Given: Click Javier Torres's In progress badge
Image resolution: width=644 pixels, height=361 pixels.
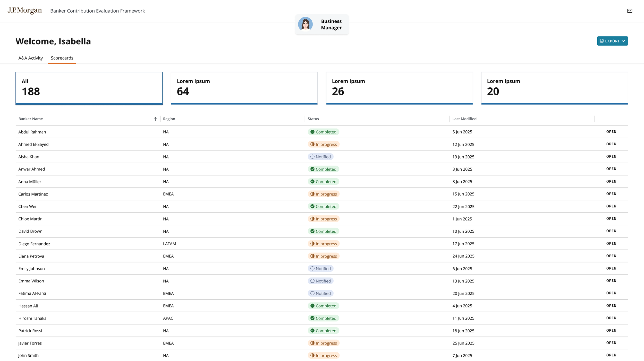Looking at the screenshot, I should (x=324, y=343).
